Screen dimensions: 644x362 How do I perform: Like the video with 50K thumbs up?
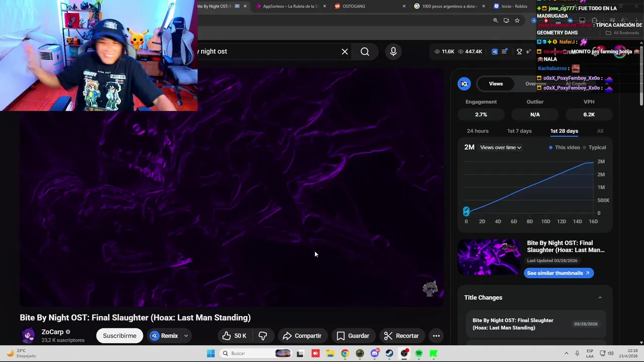[234, 336]
